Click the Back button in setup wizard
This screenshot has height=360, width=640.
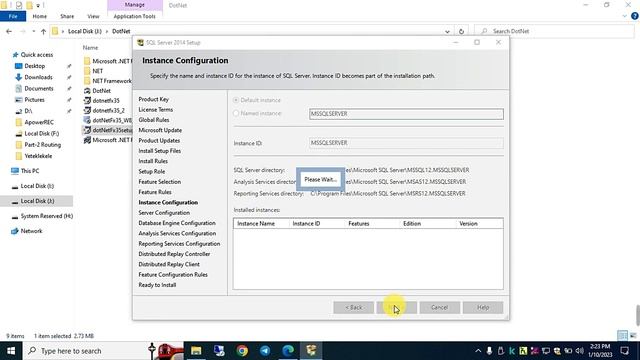353,307
